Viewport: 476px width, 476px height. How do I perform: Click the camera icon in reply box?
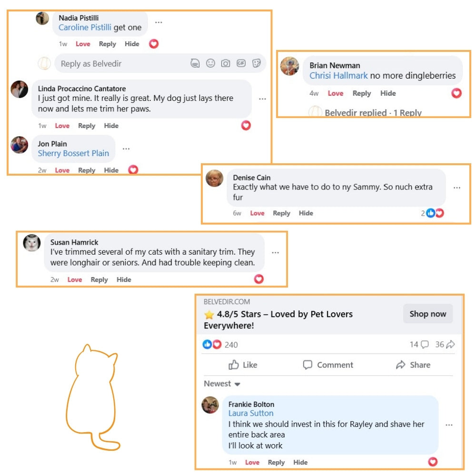click(x=226, y=63)
